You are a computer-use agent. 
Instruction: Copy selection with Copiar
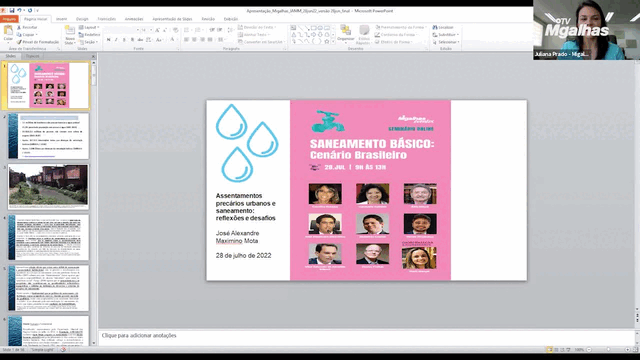pos(27,35)
